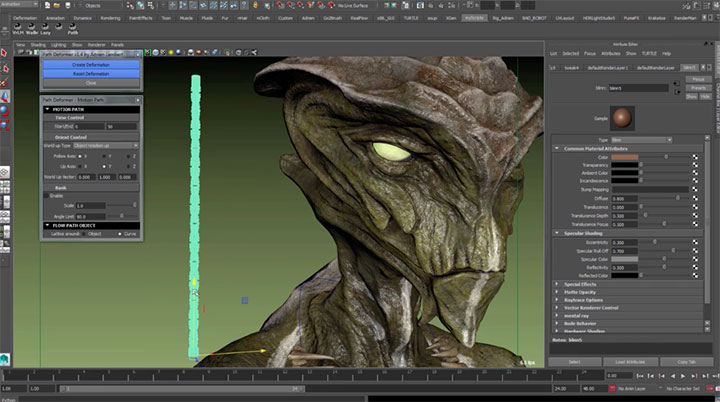Click the Angle Limit slider

pos(123,216)
